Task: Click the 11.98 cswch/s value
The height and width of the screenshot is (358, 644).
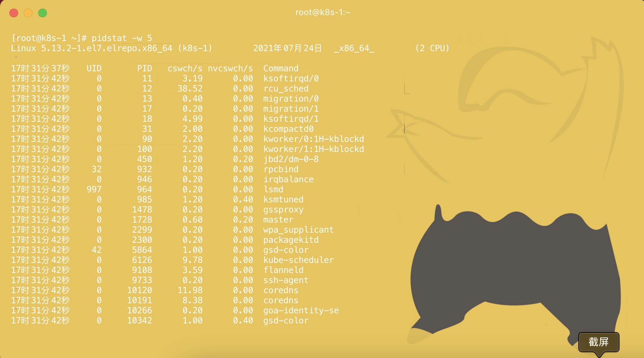Action: [190, 290]
